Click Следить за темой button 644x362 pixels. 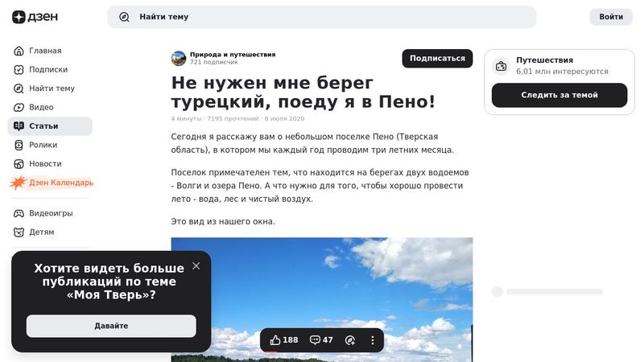click(559, 95)
